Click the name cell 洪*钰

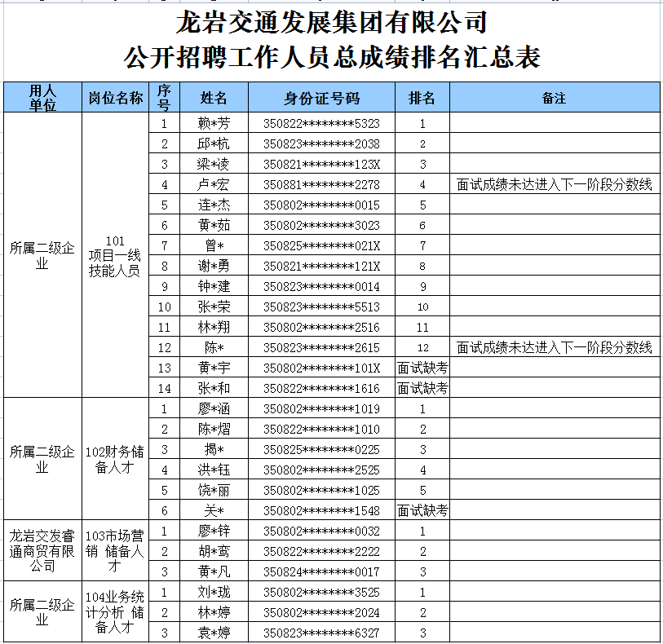point(214,470)
